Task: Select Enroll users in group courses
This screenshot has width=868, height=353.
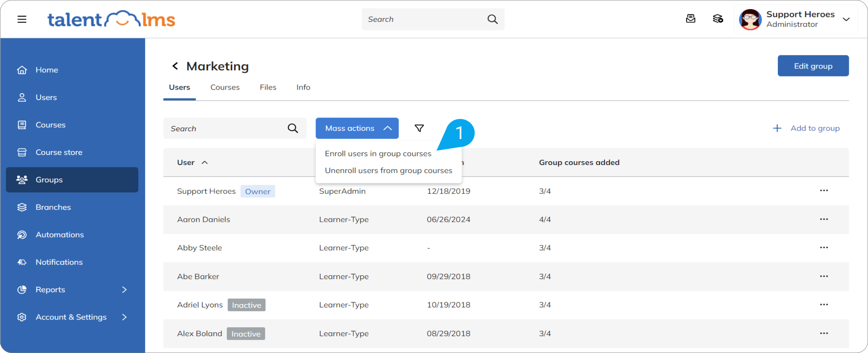Action: pyautogui.click(x=378, y=154)
